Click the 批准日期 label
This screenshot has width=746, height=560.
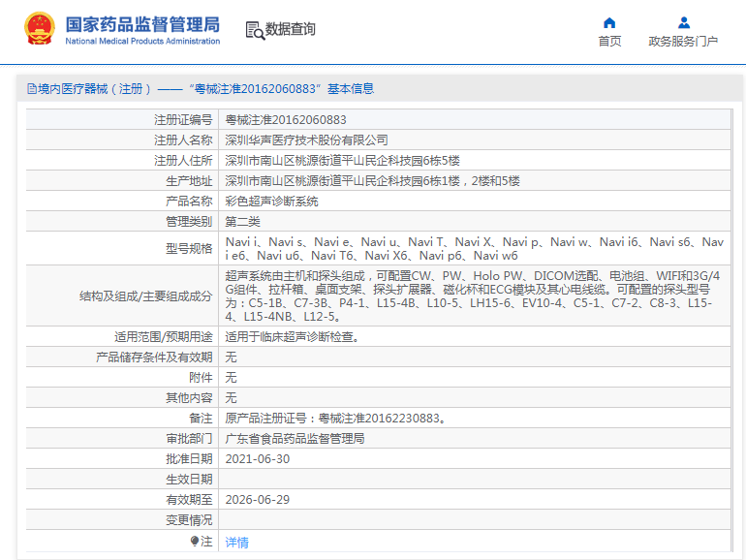tap(189, 459)
